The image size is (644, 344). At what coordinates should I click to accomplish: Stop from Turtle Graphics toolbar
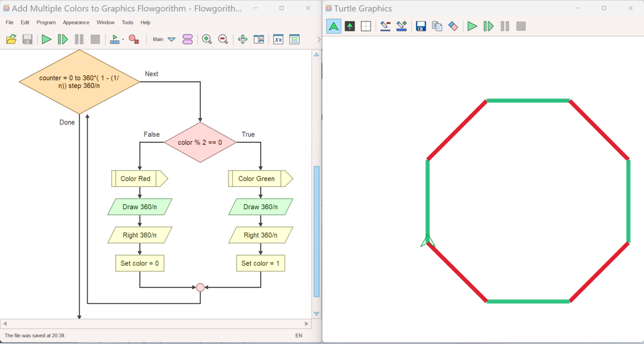tap(521, 26)
